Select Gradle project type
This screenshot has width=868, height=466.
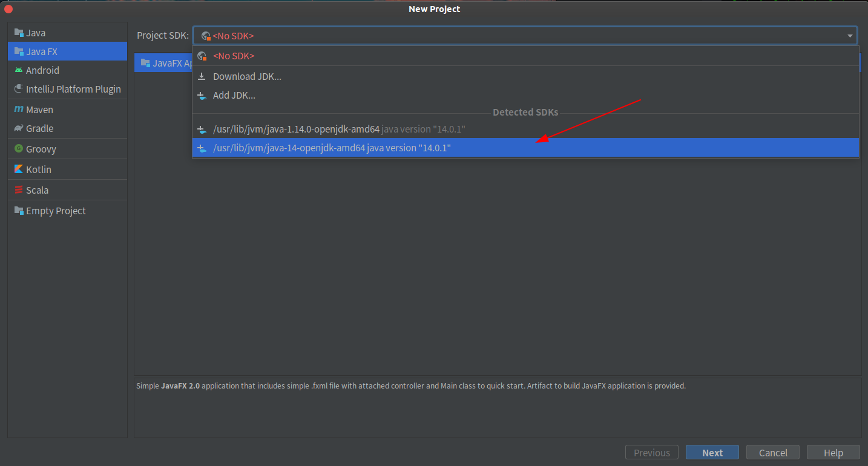(67, 128)
